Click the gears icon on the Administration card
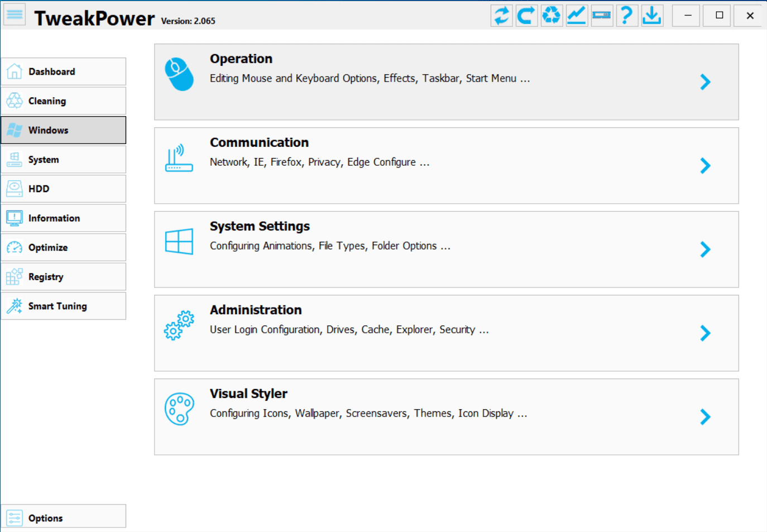 pyautogui.click(x=179, y=325)
